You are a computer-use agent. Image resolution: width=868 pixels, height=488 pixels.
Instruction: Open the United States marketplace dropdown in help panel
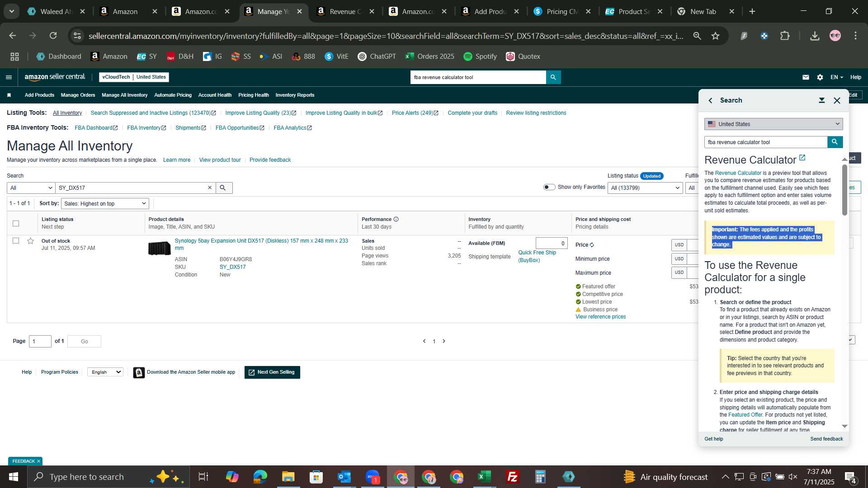point(773,124)
